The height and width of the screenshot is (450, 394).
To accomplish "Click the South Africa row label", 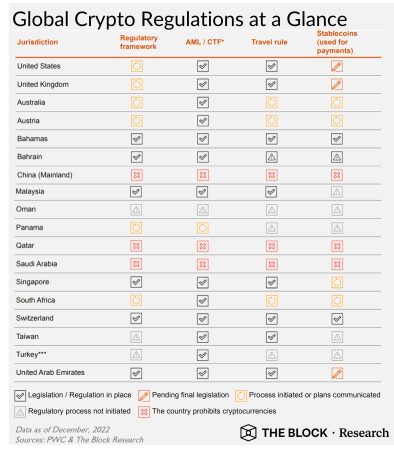I will point(36,300).
